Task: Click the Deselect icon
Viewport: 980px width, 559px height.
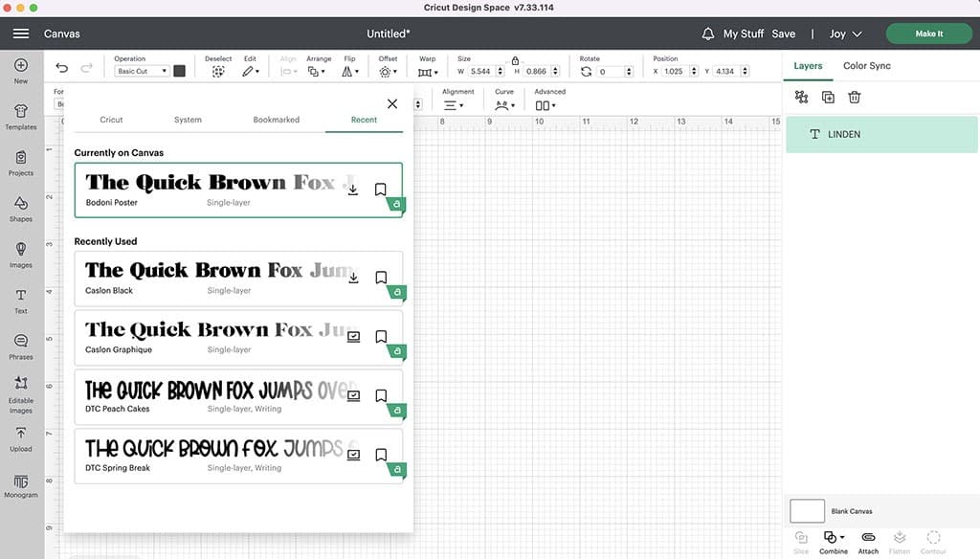Action: click(217, 71)
